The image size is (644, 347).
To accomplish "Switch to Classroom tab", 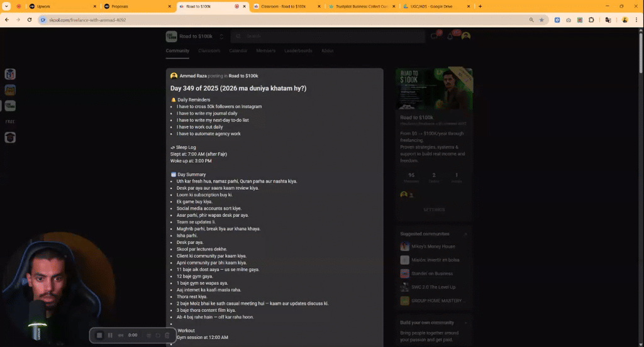I will [x=209, y=51].
